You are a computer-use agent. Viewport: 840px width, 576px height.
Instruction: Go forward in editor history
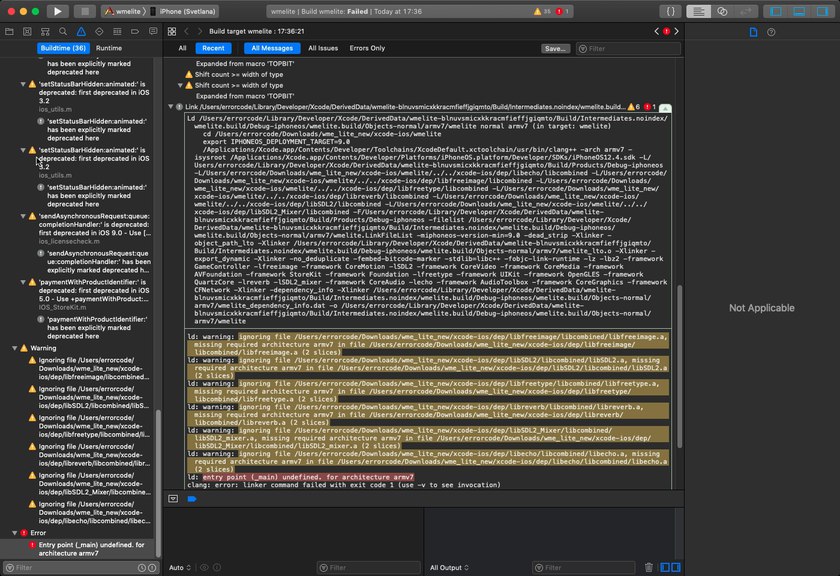click(x=200, y=32)
